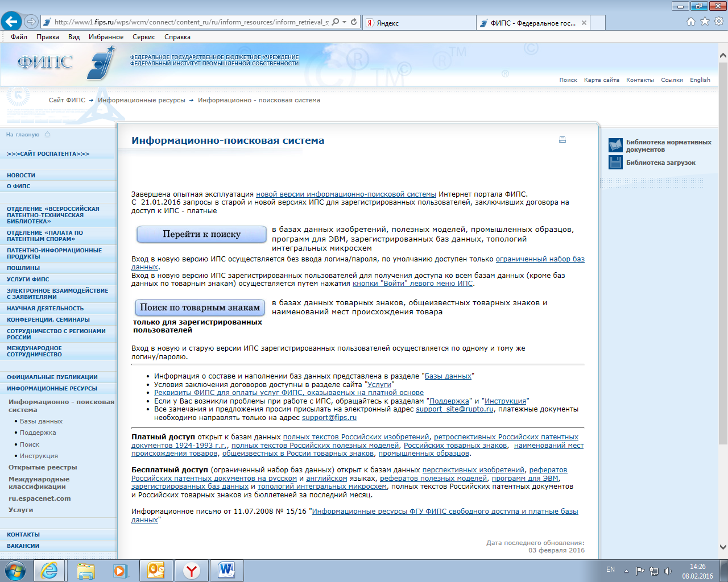Open Favorites star icon
This screenshot has width=728, height=582.
pos(705,22)
